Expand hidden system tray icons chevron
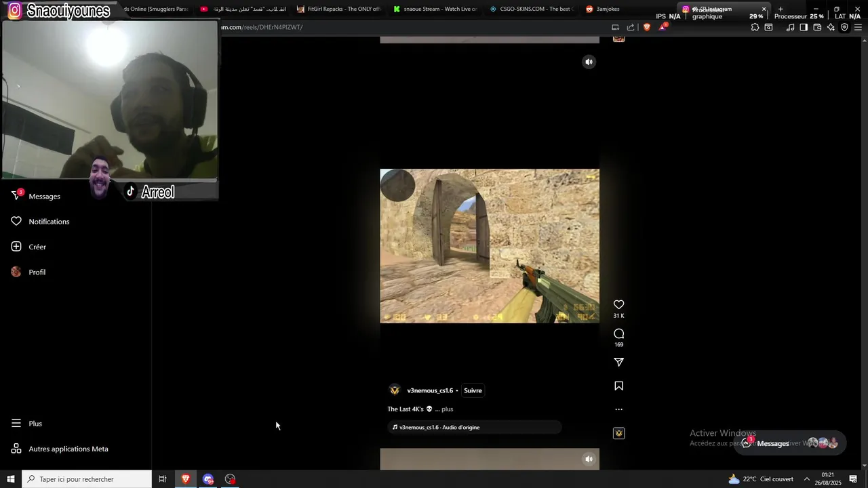Viewport: 868px width, 488px height. point(807,479)
